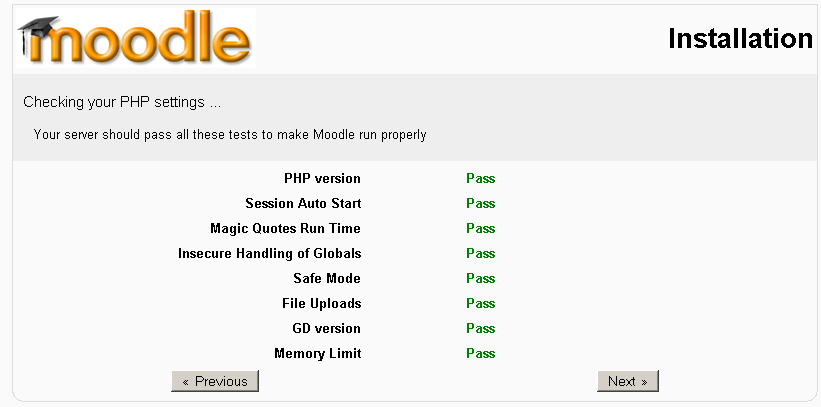The height and width of the screenshot is (407, 821).
Task: Click the Insecure Handling of Globals label
Action: (x=269, y=254)
